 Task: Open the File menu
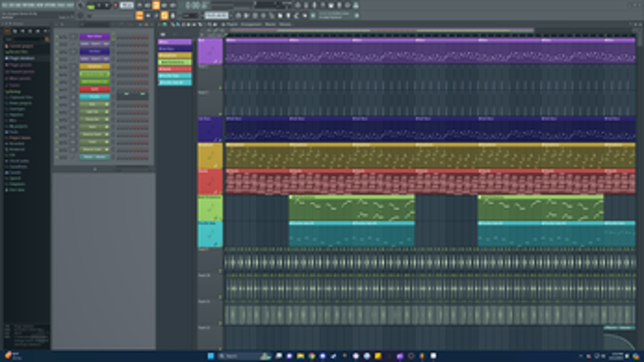point(3,6)
